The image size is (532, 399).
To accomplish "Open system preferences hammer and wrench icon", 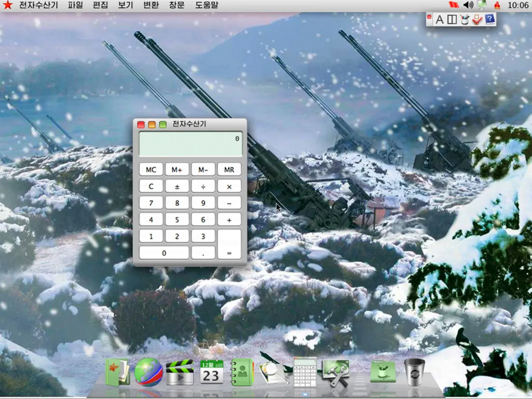I will click(336, 372).
